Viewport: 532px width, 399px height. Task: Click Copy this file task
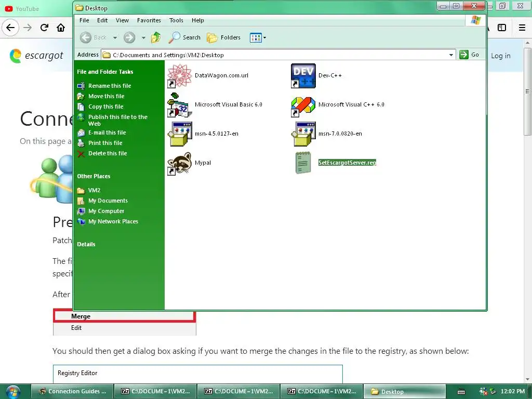point(105,107)
